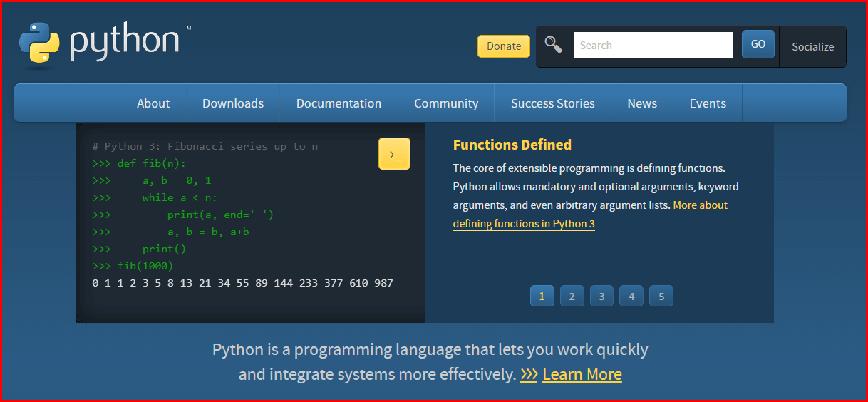
Task: Show slide 5 of the code carousel
Action: pos(662,296)
